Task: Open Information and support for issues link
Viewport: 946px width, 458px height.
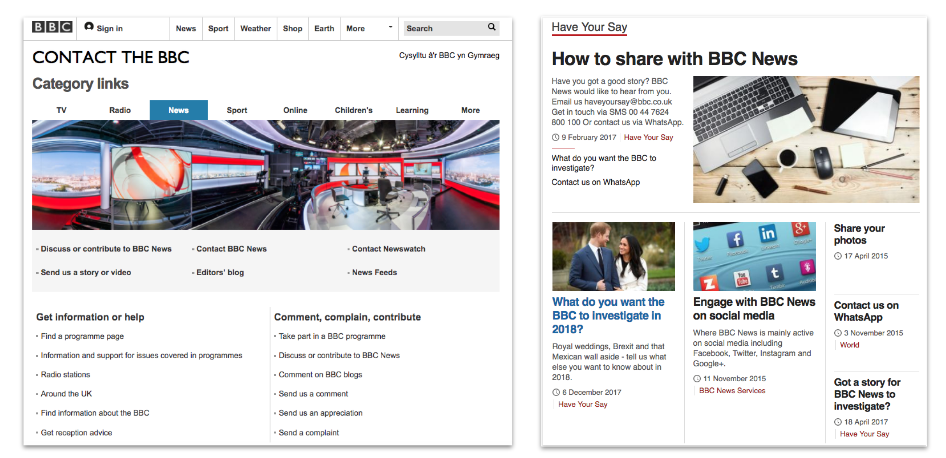Action: [141, 355]
